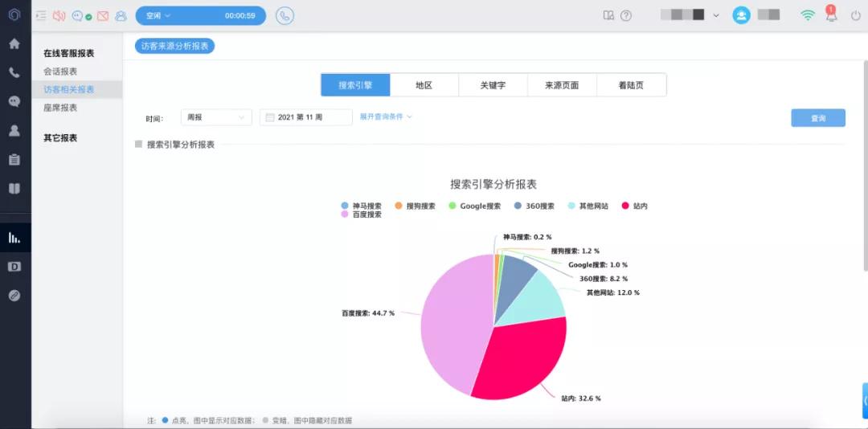Open the alarm notification bell icon
The image size is (868, 429).
[831, 14]
